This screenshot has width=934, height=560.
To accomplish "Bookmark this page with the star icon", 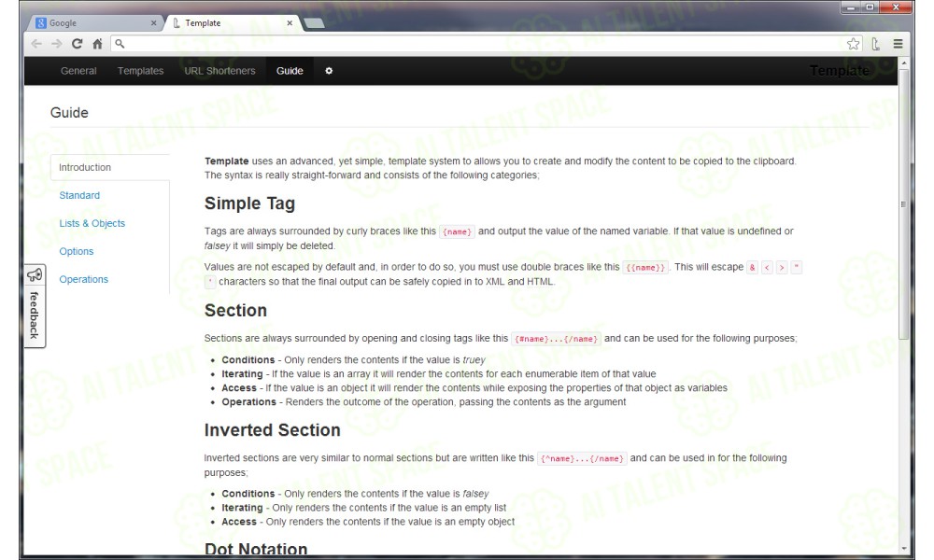I will 853,44.
